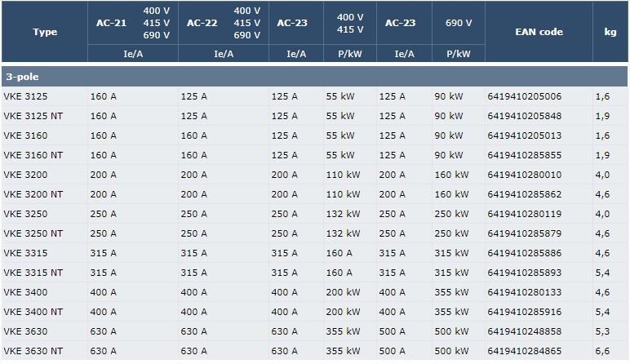Click the AC-21 header cell
Screen dimensions: 630x364
coord(133,23)
